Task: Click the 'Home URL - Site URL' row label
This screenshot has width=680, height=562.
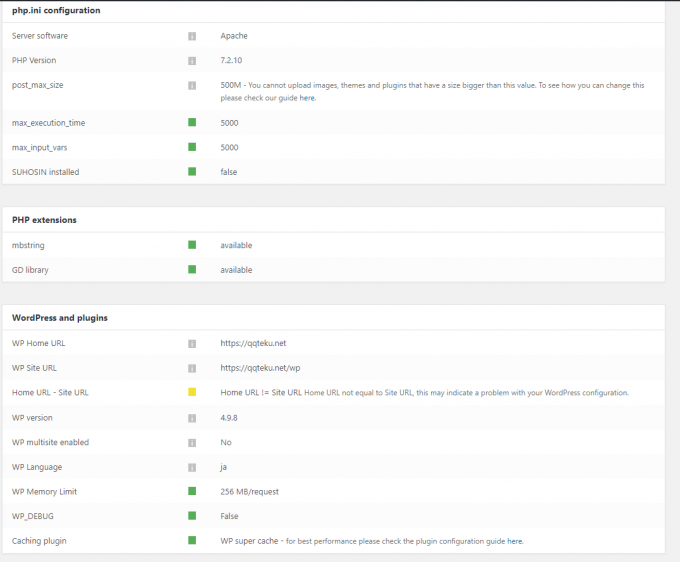Action: (x=50, y=392)
